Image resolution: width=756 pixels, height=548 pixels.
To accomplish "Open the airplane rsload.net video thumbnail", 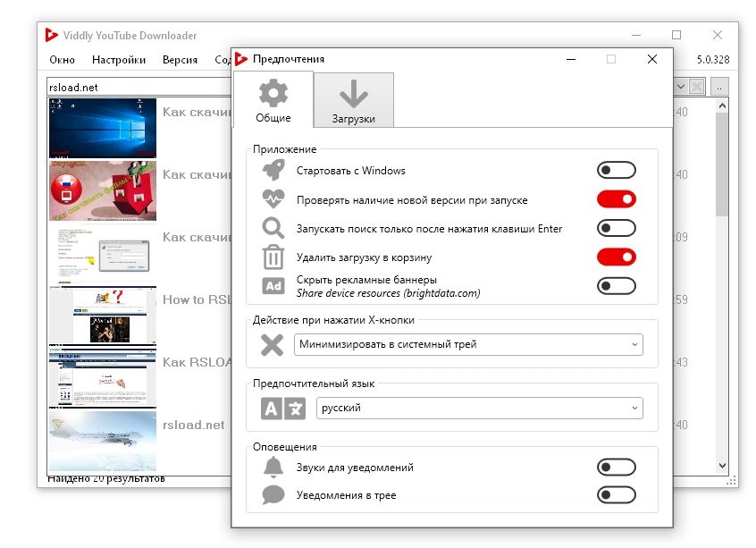I will click(x=103, y=441).
